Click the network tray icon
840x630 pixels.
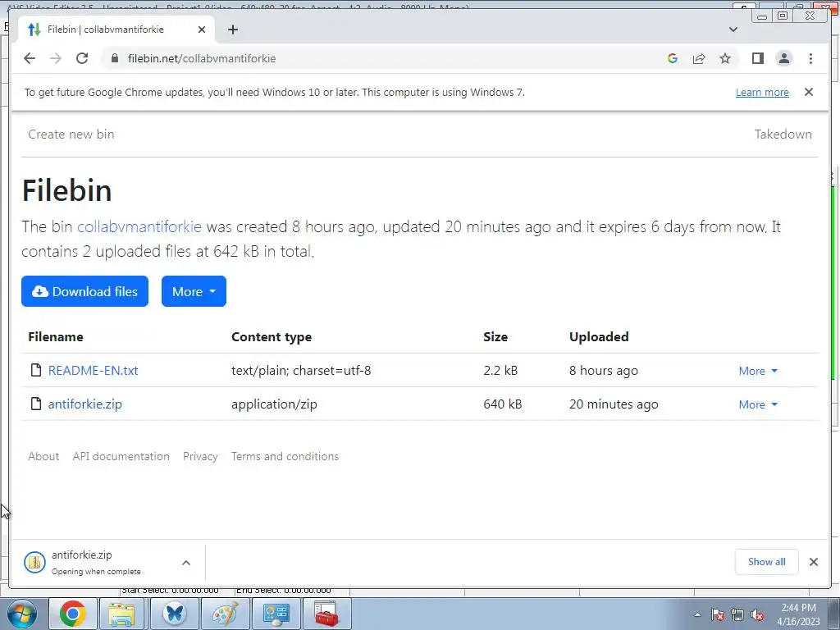point(737,614)
